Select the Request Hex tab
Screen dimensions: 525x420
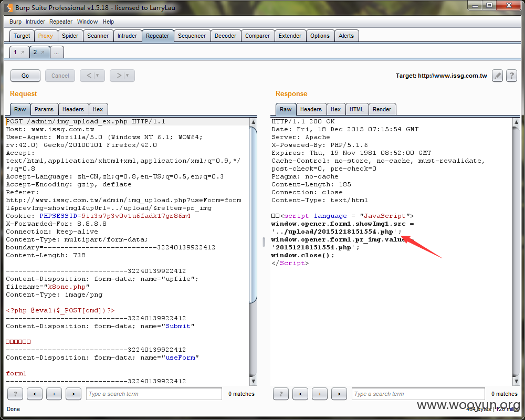pyautogui.click(x=98, y=109)
